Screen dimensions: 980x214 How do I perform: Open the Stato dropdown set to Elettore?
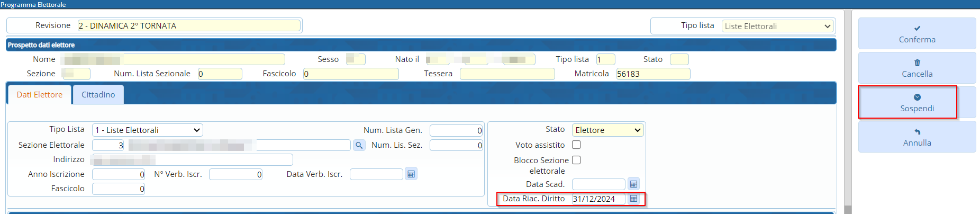pyautogui.click(x=607, y=130)
